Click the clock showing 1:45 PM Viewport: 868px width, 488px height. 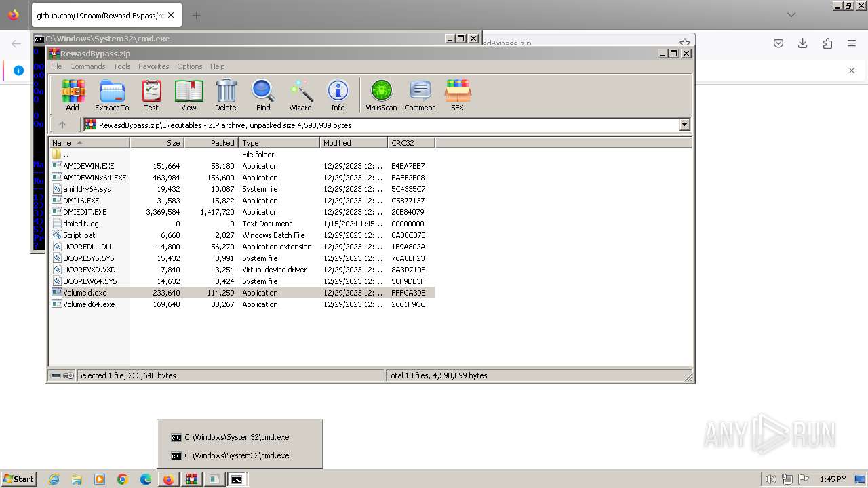(x=833, y=479)
